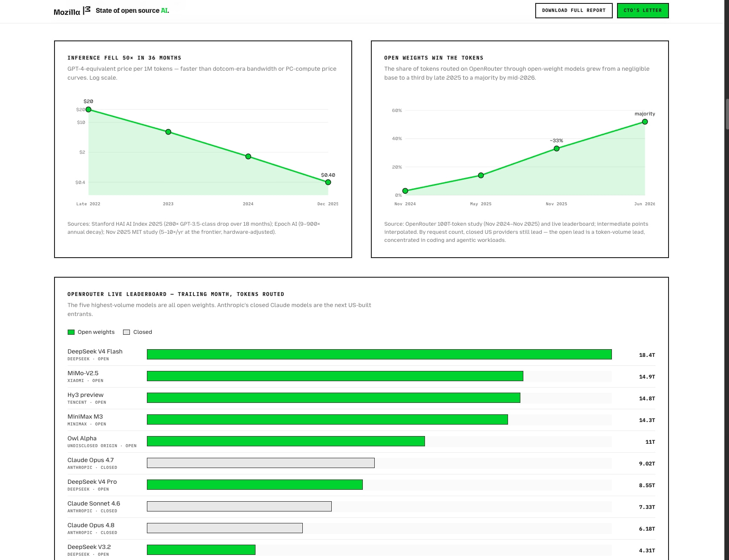Click the 14.9T token value
Viewport: 729px width, 560px height.
pos(647,377)
